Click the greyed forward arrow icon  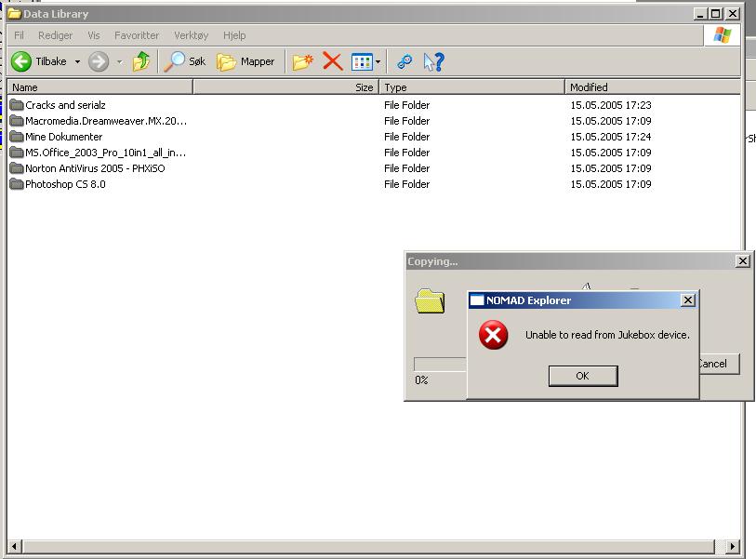[99, 61]
